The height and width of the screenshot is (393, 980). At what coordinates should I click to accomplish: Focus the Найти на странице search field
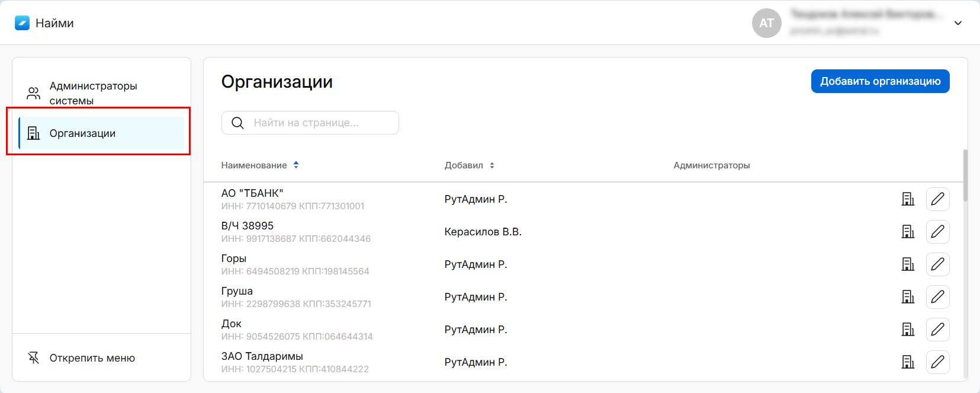coord(320,123)
